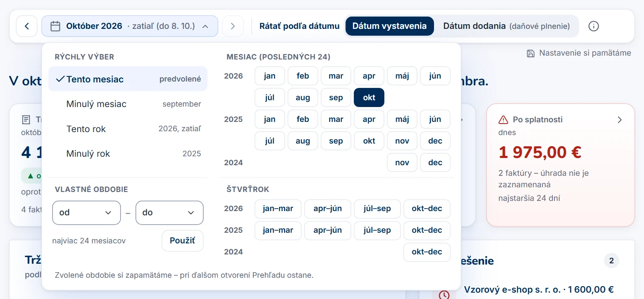
Task: Pick apr 2025 month
Action: tap(369, 119)
